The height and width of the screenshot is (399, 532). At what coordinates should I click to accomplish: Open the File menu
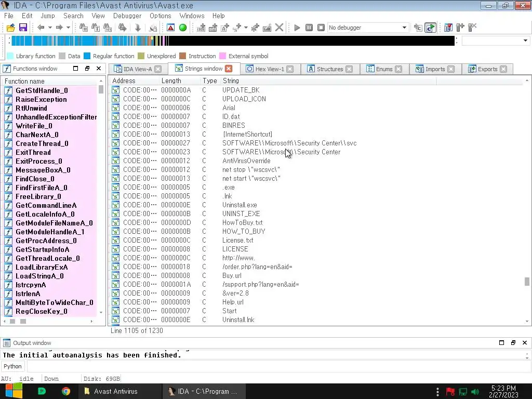tap(9, 16)
